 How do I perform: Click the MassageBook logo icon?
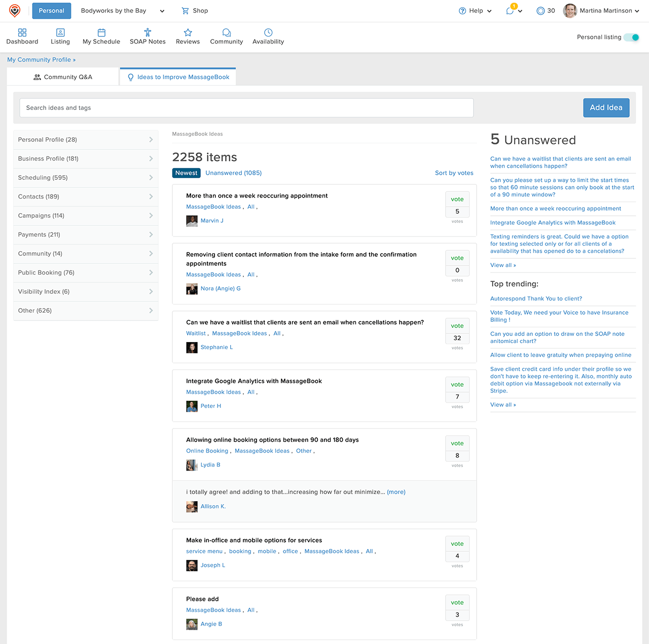tap(15, 11)
